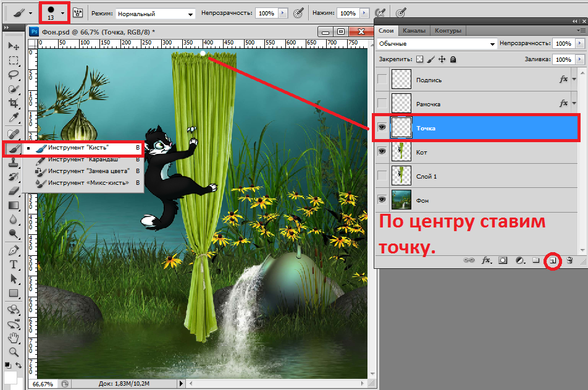Select the Gradient tool

point(14,205)
